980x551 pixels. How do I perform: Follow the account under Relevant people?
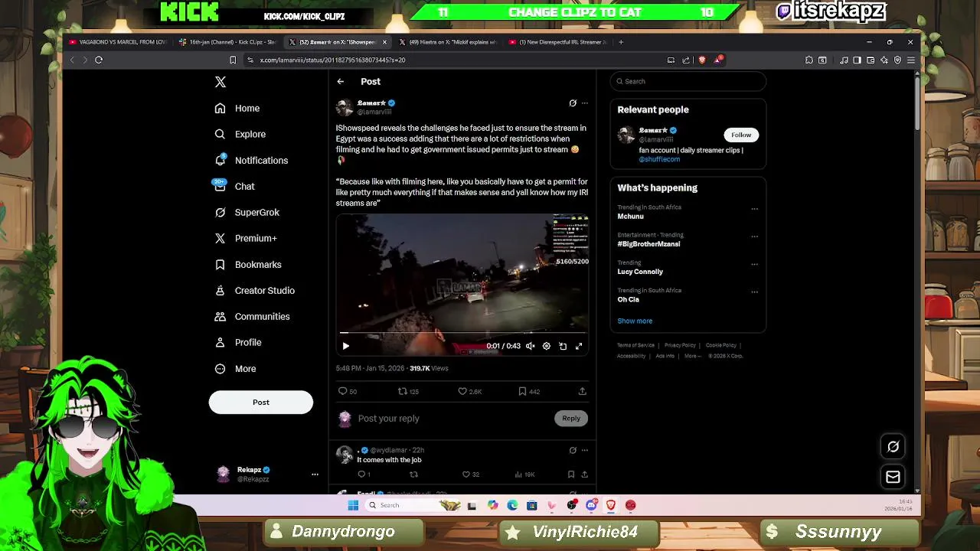click(x=741, y=135)
